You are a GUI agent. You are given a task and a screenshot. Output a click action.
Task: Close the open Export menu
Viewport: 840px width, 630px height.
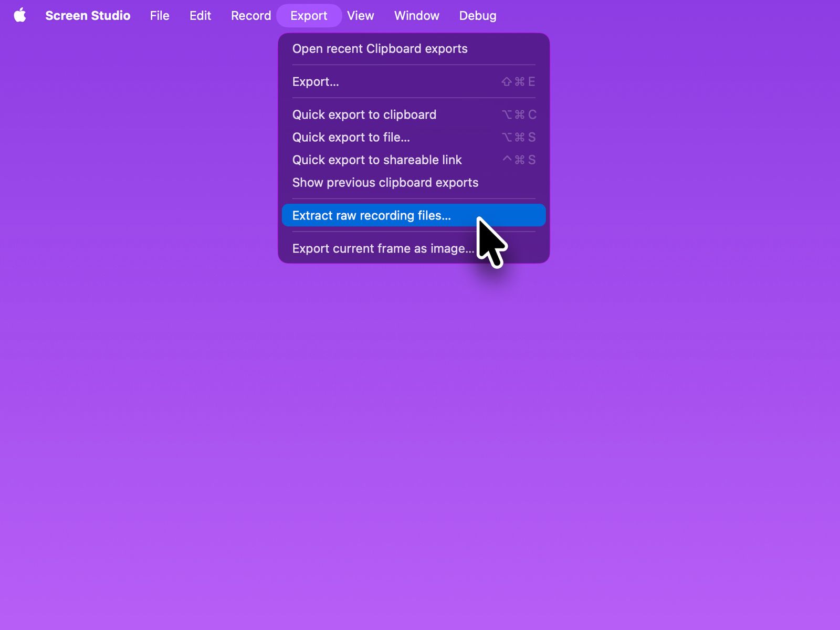pos(309,16)
